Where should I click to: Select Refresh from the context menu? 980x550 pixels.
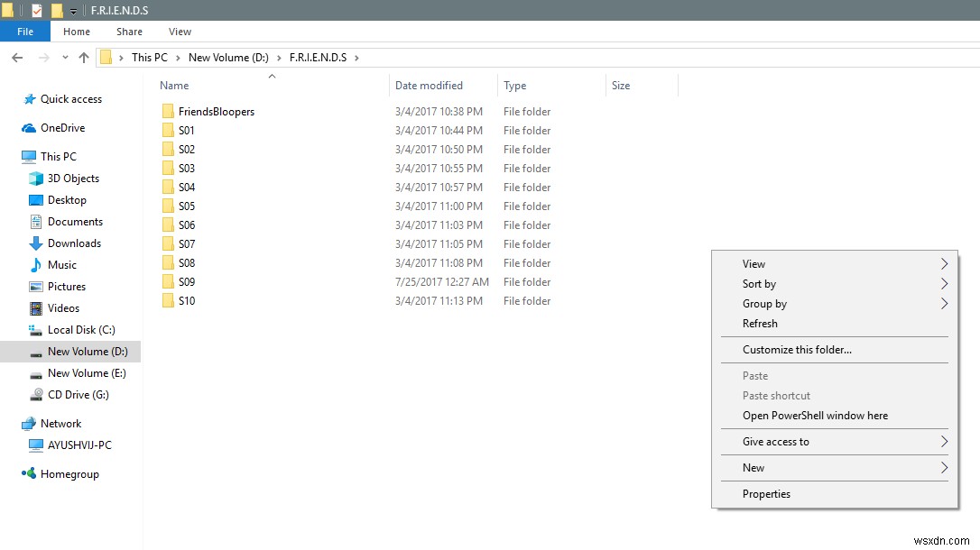pyautogui.click(x=760, y=324)
